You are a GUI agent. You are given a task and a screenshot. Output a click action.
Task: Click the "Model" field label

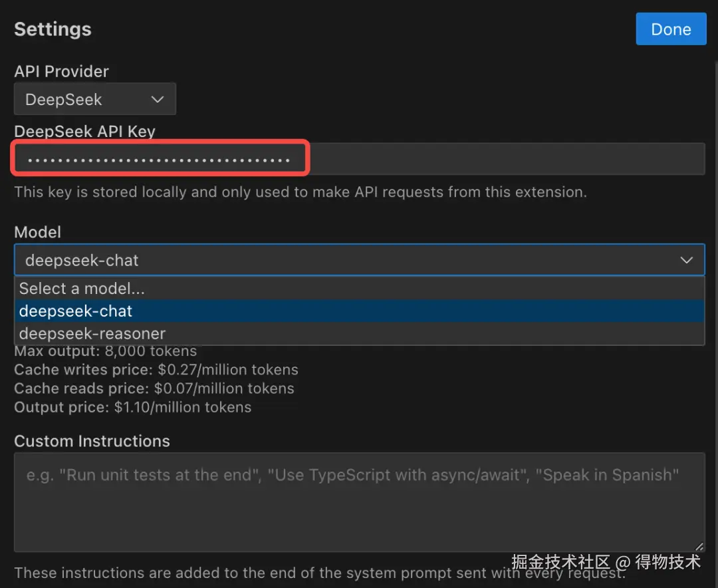(37, 232)
